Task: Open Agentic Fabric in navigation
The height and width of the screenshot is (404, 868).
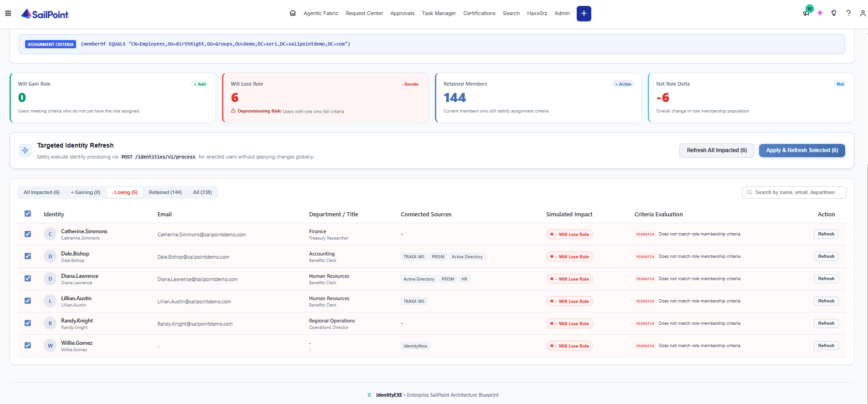Action: [x=321, y=13]
